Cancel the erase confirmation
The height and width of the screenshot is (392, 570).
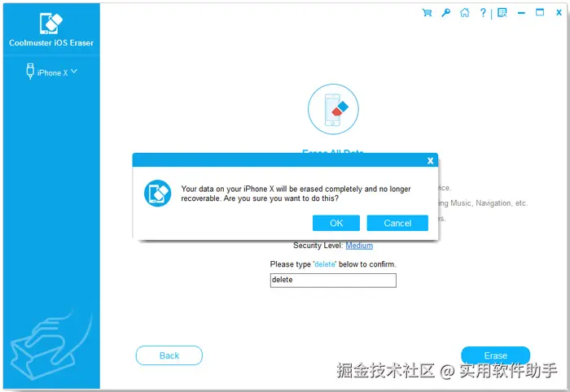(397, 223)
